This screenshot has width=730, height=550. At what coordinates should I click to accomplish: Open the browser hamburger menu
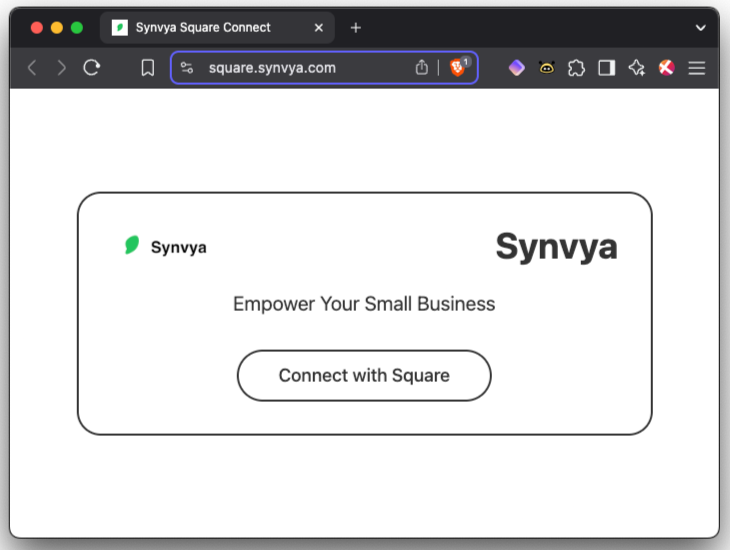[696, 68]
